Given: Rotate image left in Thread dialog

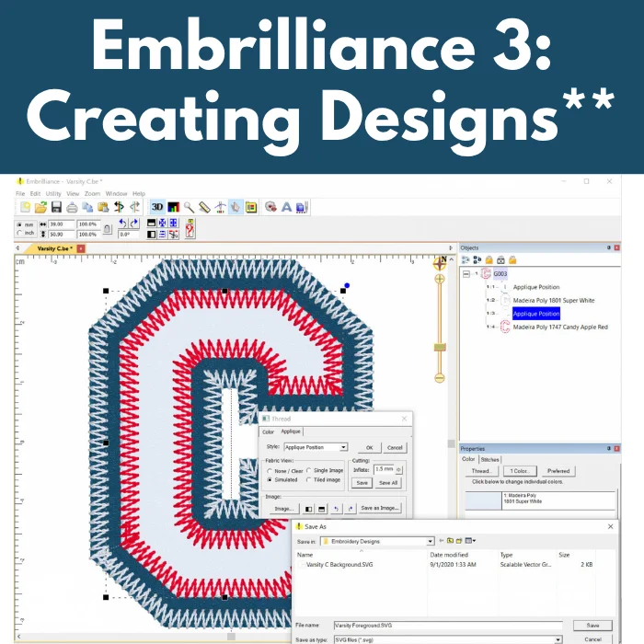Looking at the screenshot, I should (336, 509).
